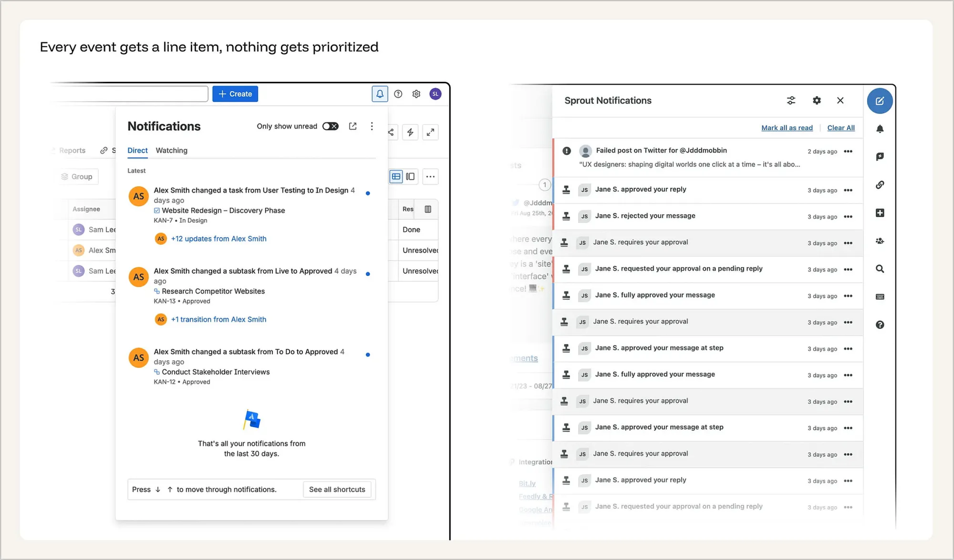Click the keyboard icon in Sprout sidebar
Viewport: 954px width, 560px height.
point(880,297)
